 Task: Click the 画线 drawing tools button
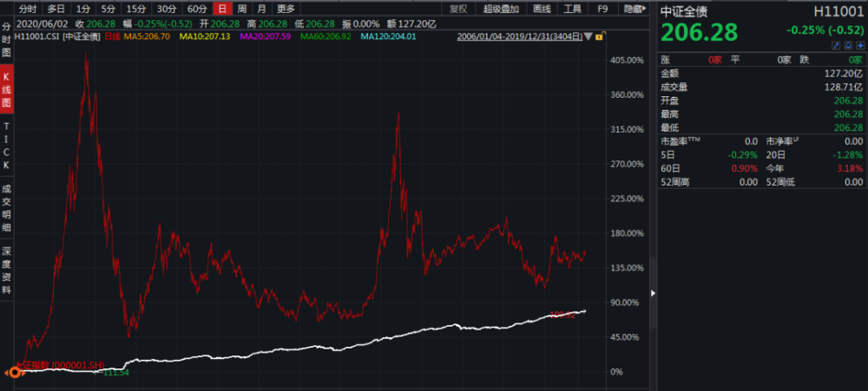coord(542,9)
